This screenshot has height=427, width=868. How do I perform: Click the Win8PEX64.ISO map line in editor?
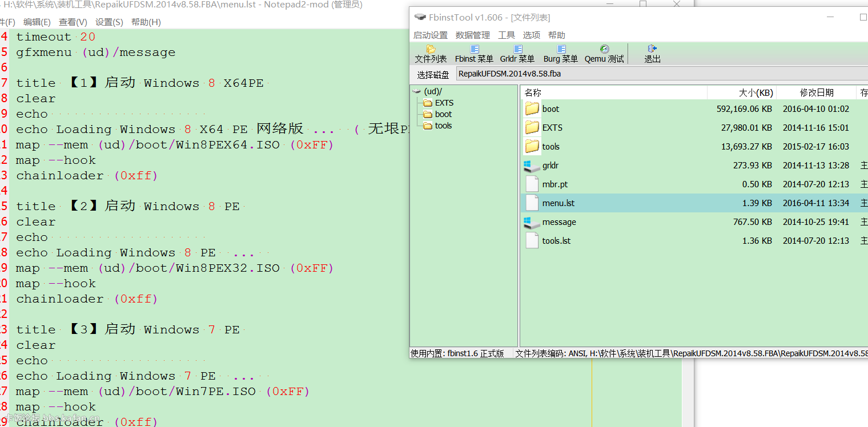point(175,145)
